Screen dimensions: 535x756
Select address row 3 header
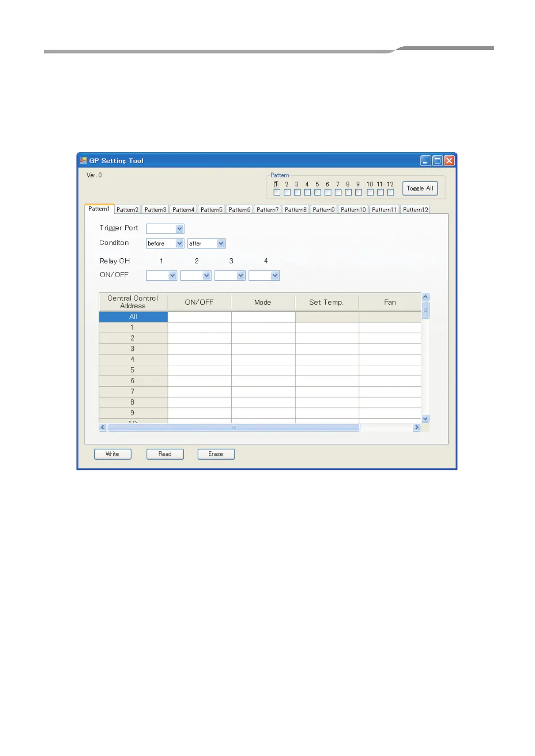pos(133,349)
